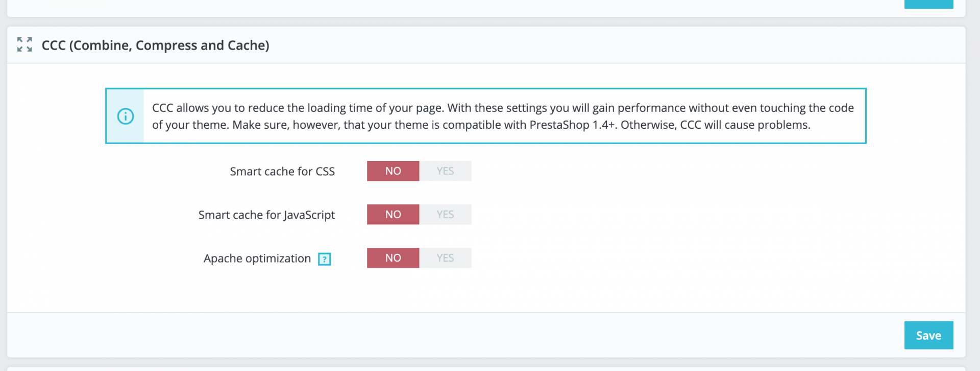Click the Smart cache for JavaScript label
Image resolution: width=980 pixels, height=371 pixels.
pos(266,215)
